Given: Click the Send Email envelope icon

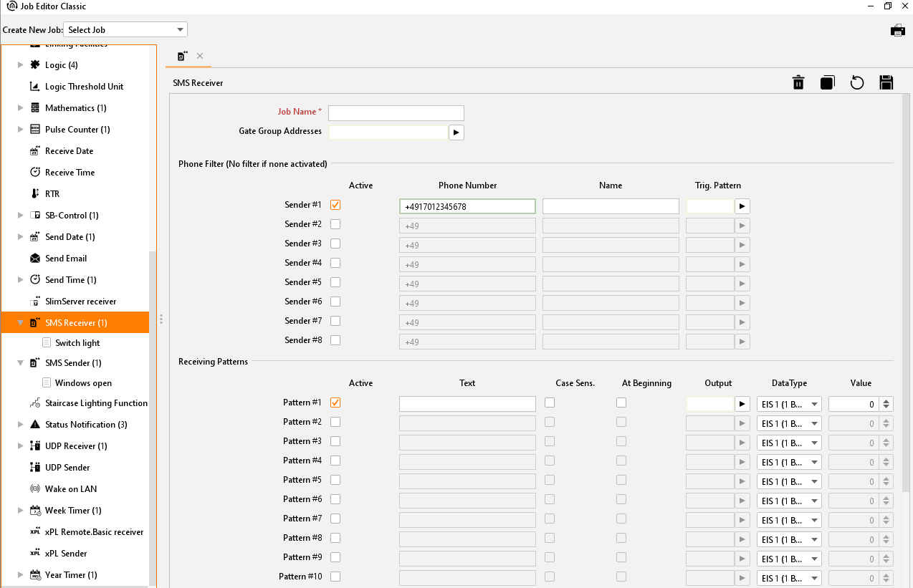Looking at the screenshot, I should pos(34,259).
